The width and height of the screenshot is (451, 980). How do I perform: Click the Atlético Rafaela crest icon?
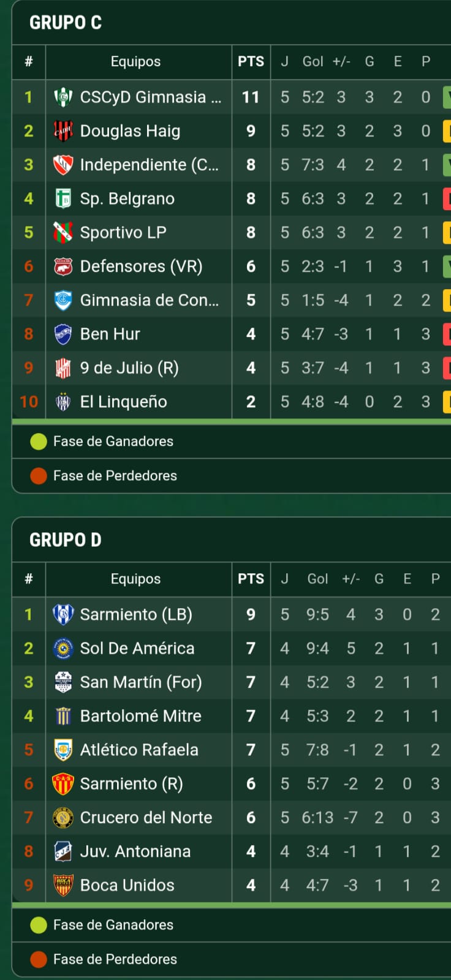pos(63,750)
